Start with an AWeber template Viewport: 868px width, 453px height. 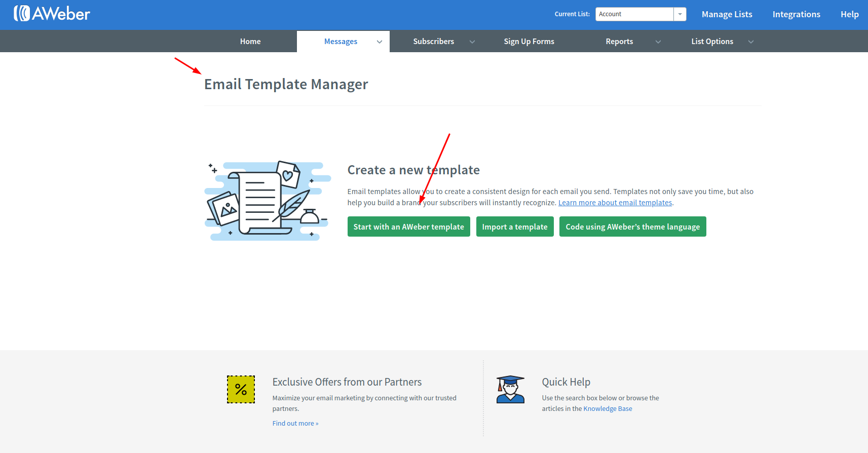pyautogui.click(x=409, y=226)
